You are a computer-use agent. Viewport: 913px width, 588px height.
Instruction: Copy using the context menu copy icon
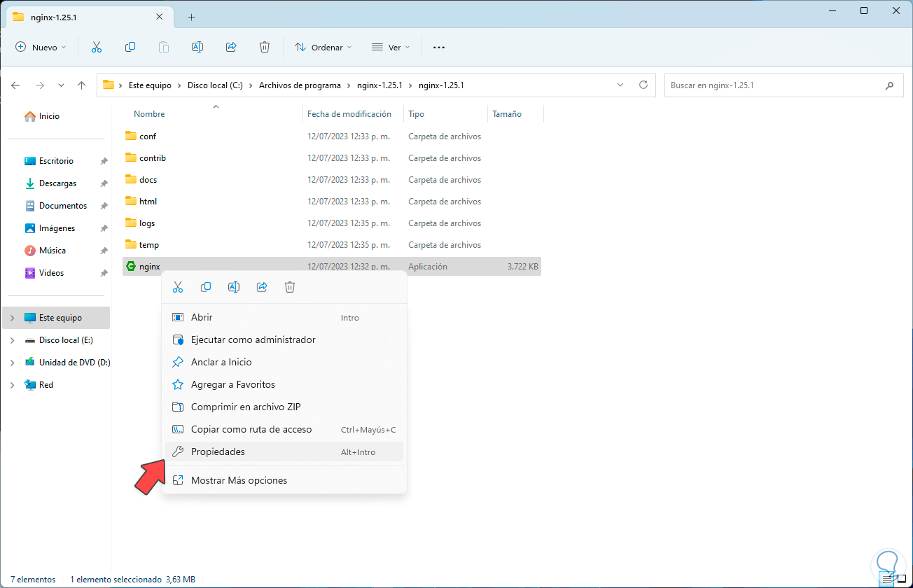(206, 287)
